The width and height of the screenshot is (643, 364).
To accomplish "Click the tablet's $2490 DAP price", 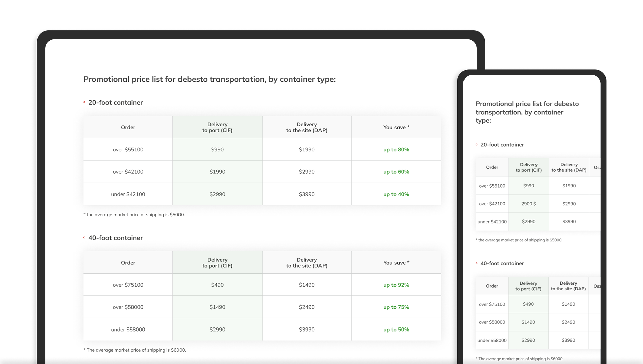I will coord(307,307).
